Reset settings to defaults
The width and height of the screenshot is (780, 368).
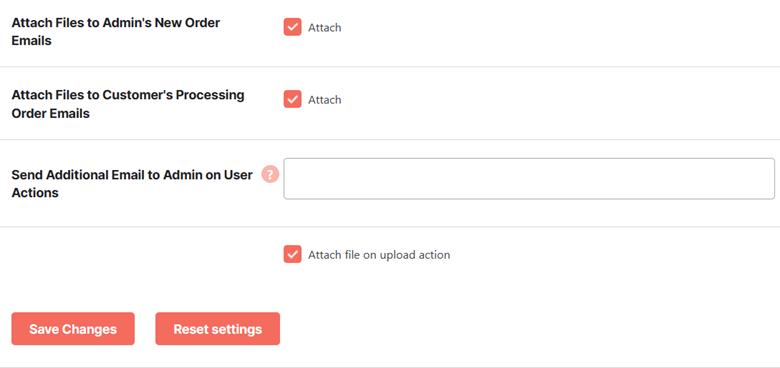pyautogui.click(x=217, y=329)
